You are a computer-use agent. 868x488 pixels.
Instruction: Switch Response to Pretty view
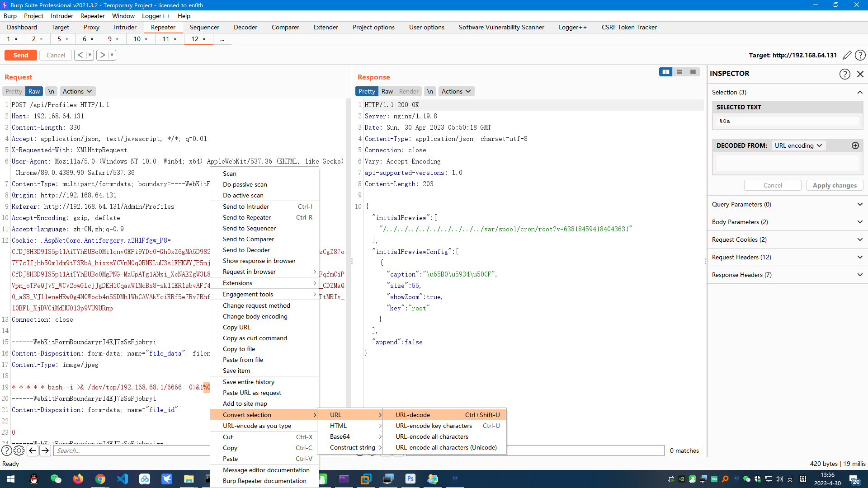pos(367,91)
